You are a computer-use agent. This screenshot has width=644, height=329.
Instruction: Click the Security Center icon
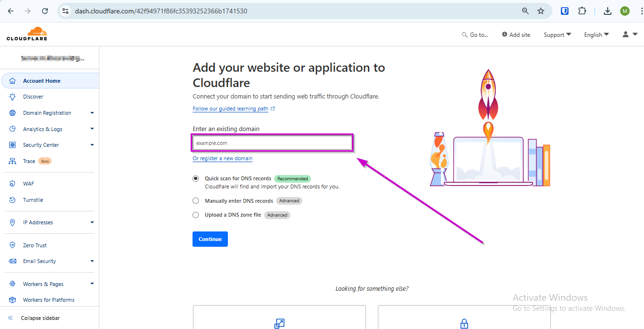[x=12, y=145]
